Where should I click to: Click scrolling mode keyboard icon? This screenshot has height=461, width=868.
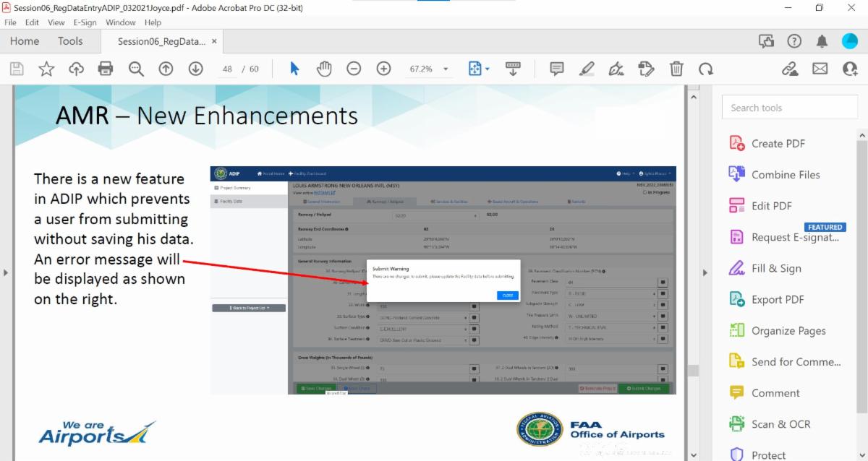point(513,69)
